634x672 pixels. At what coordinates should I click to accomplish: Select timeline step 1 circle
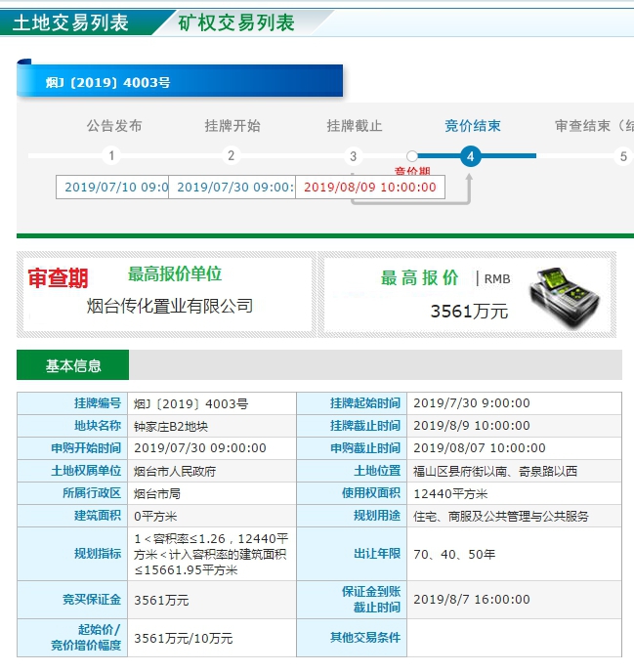pyautogui.click(x=111, y=155)
